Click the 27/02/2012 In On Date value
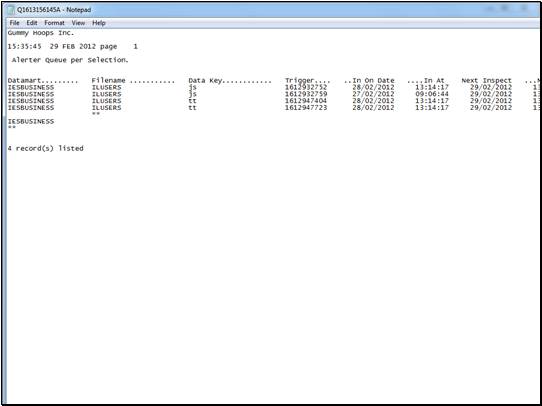The height and width of the screenshot is (406, 542). 373,94
